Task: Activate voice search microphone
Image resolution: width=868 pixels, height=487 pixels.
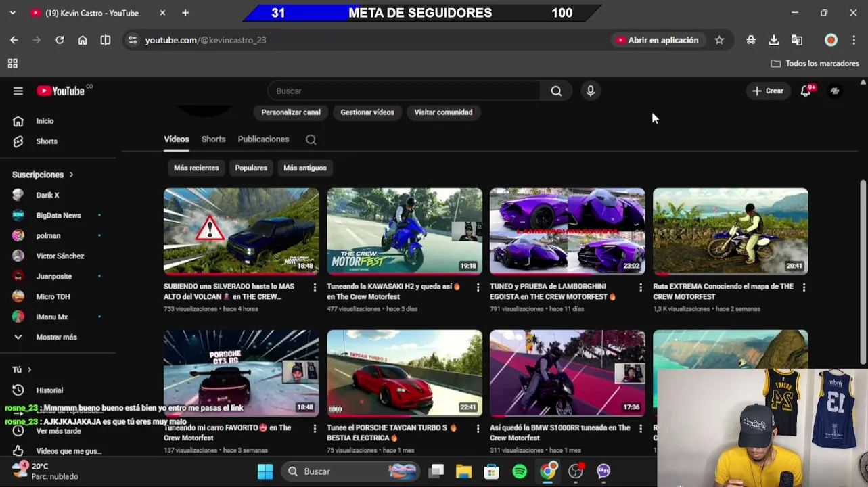Action: (591, 91)
